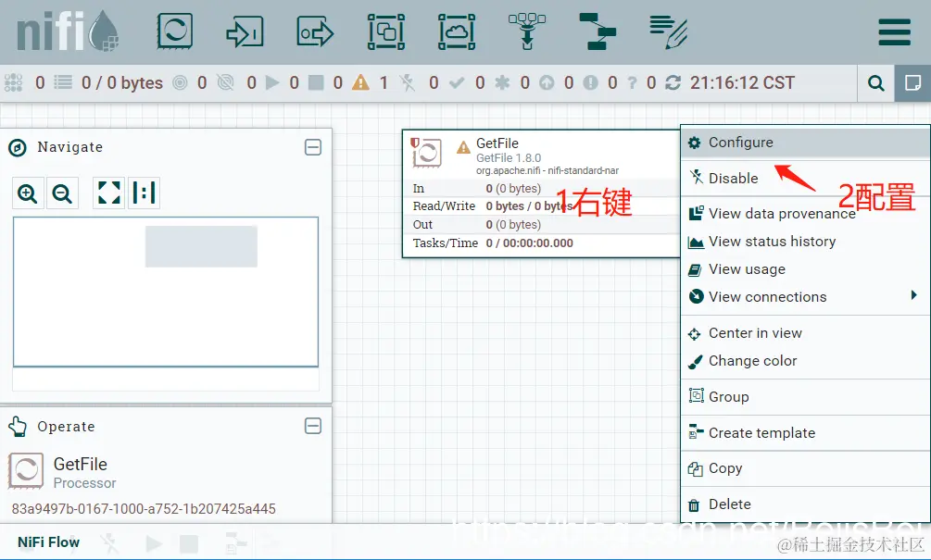Select Change color menu entry
Screen dimensions: 931x560
[805, 361]
